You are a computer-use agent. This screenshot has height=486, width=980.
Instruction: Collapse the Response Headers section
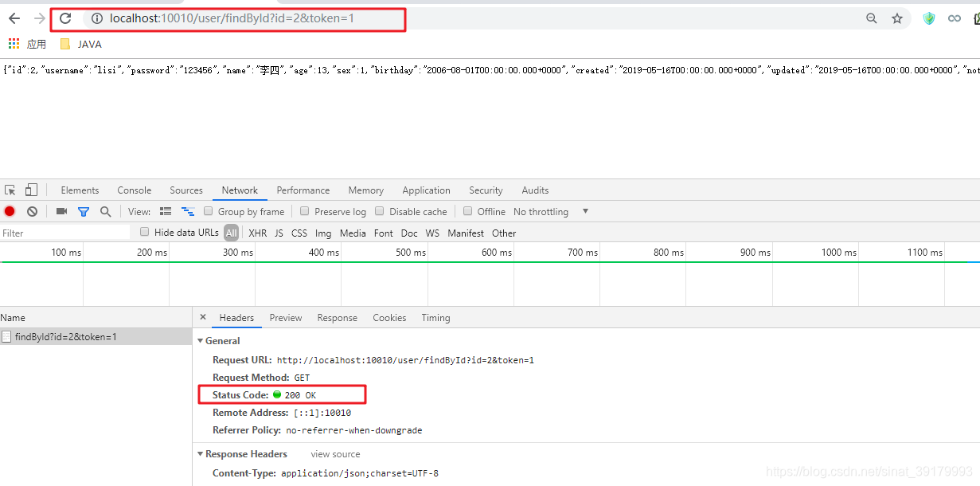(201, 454)
